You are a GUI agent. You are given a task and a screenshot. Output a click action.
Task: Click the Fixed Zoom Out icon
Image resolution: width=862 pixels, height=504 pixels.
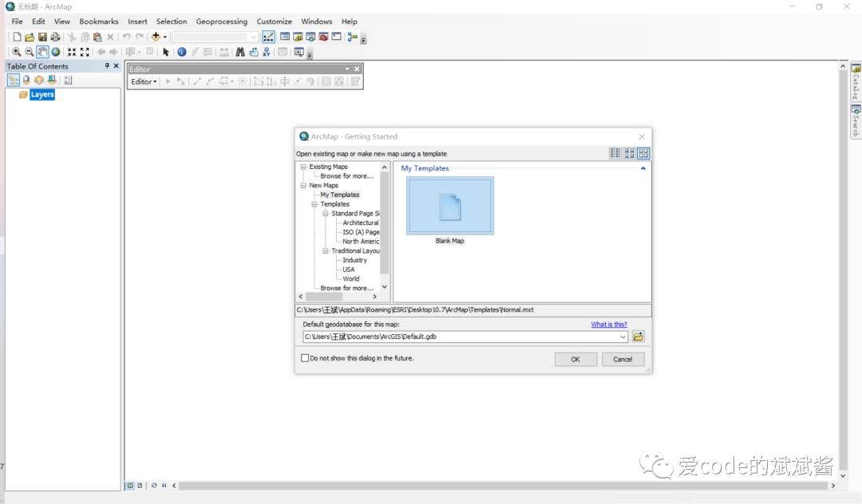tap(85, 52)
